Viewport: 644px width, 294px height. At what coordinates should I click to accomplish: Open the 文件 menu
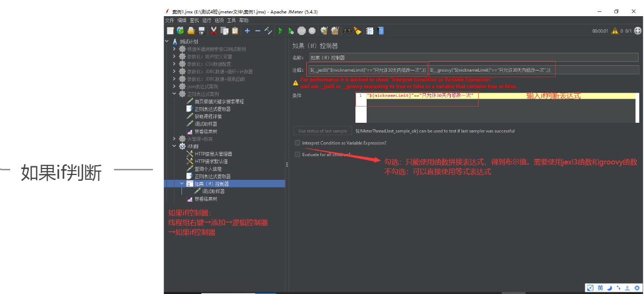tap(170, 20)
